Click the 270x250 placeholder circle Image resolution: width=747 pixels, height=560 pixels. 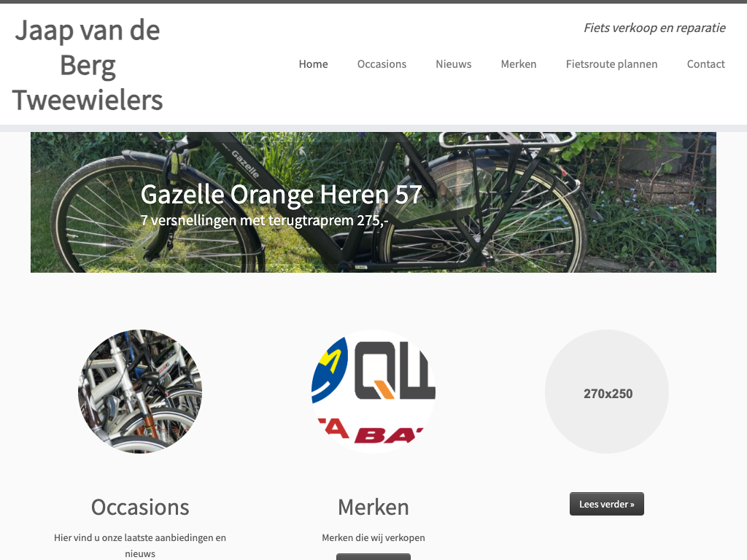607,391
